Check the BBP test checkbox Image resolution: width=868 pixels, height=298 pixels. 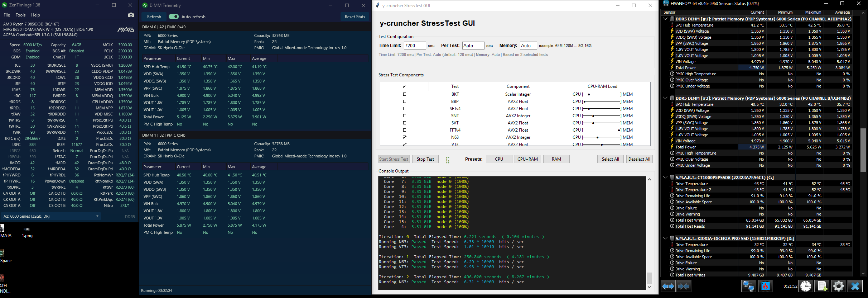(x=405, y=101)
